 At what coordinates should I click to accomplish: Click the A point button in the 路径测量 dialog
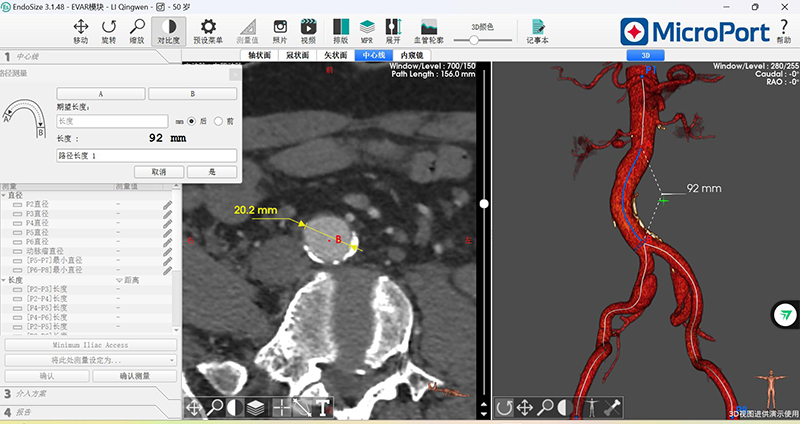[101, 94]
